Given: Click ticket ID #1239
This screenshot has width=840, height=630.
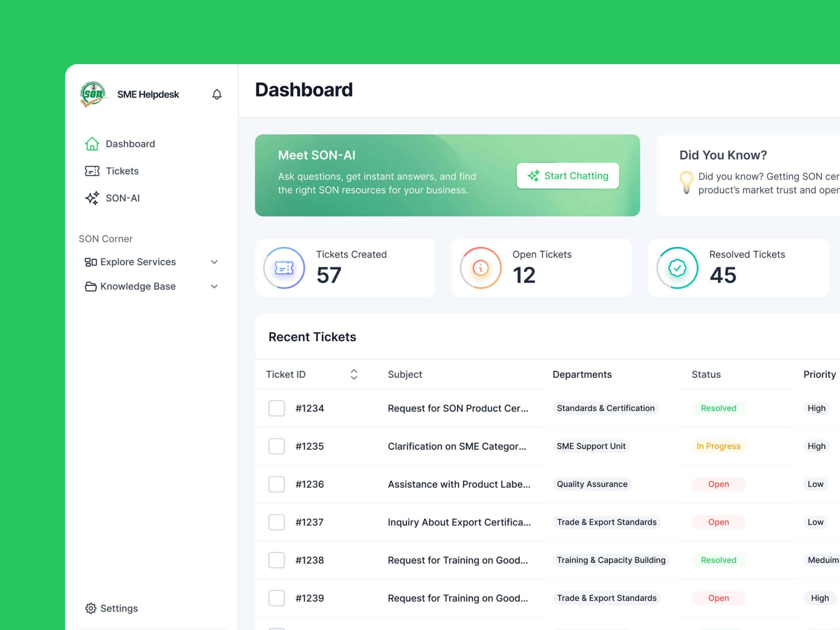Looking at the screenshot, I should (x=309, y=598).
